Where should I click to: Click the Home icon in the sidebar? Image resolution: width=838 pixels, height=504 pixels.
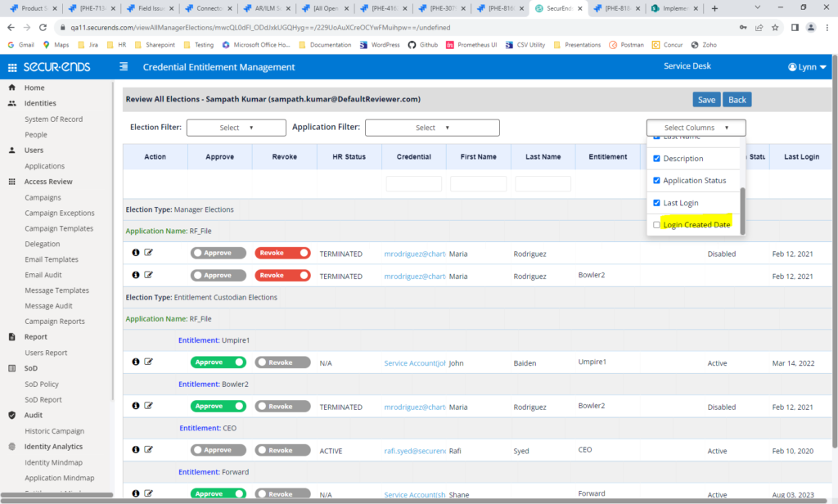coord(11,88)
